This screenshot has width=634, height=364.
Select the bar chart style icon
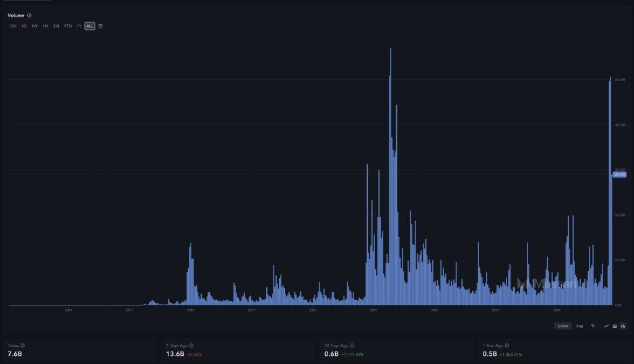[x=623, y=326]
